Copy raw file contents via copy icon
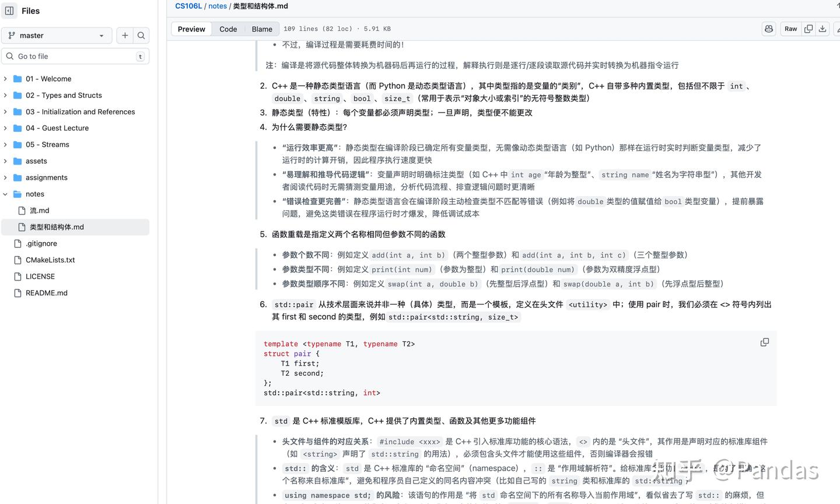Screen dimensions: 840x504 pyautogui.click(x=808, y=28)
